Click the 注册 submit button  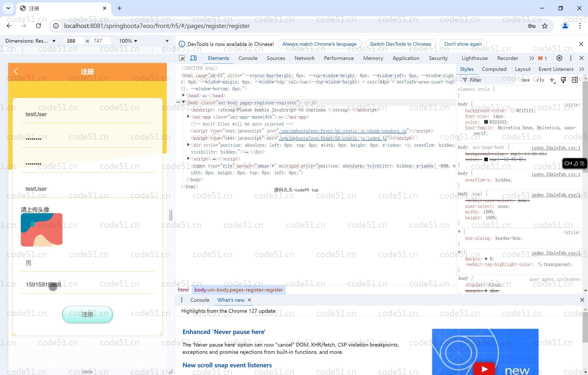point(87,315)
